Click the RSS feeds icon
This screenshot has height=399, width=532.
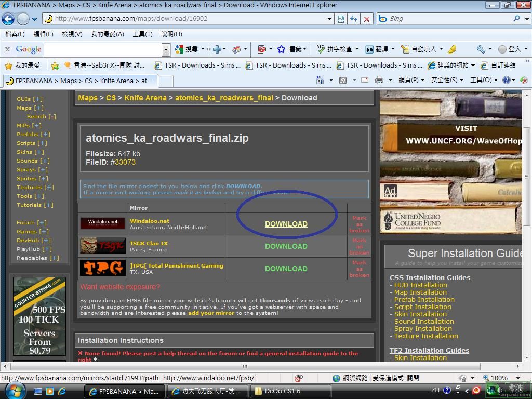(343, 80)
